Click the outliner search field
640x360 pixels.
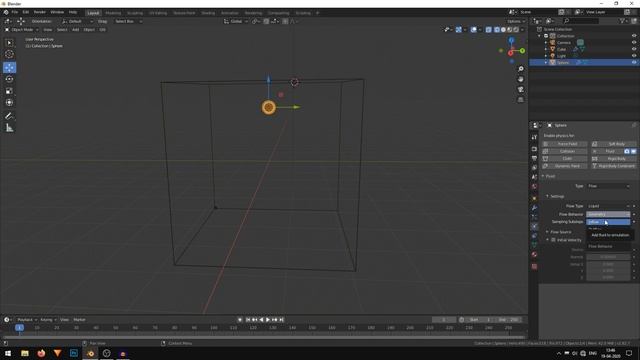coord(581,21)
